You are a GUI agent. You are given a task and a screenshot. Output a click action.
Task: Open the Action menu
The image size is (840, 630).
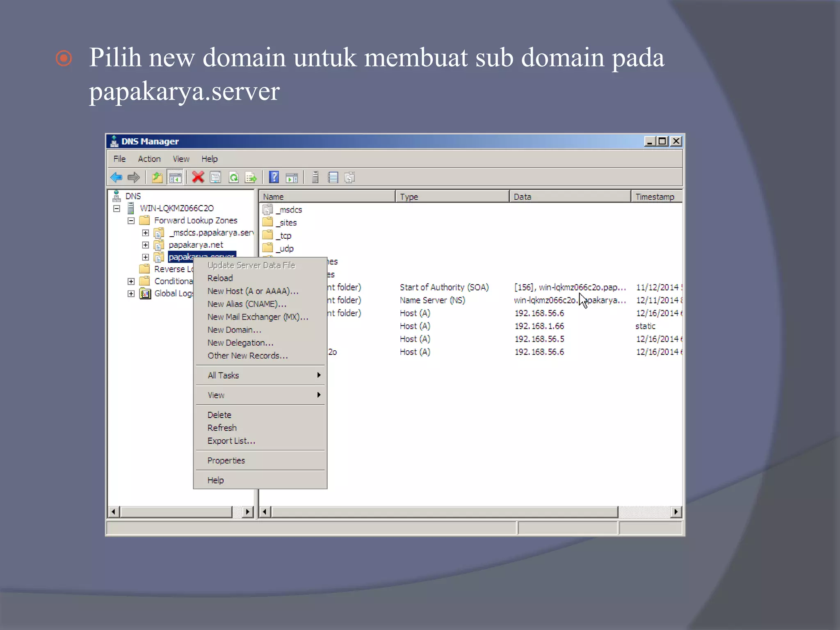coord(149,159)
